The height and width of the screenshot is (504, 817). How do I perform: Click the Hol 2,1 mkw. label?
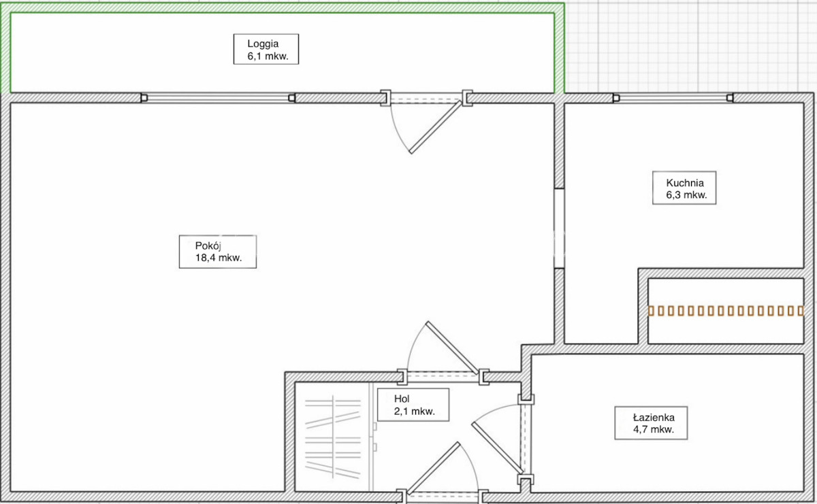tap(413, 405)
